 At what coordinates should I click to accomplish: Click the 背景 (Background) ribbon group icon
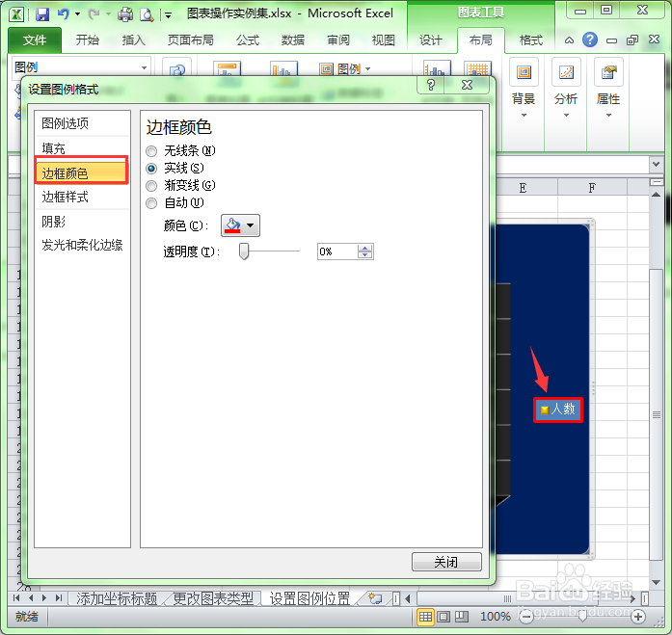pos(524,72)
